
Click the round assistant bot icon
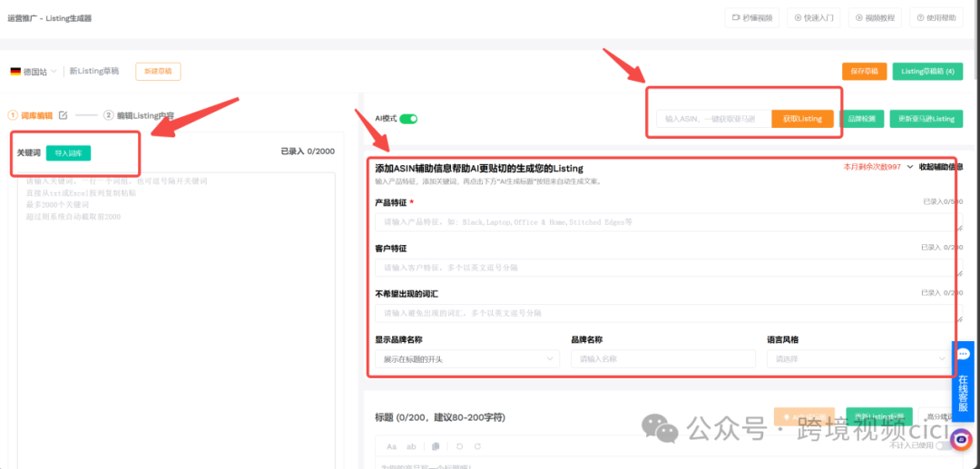(961, 440)
